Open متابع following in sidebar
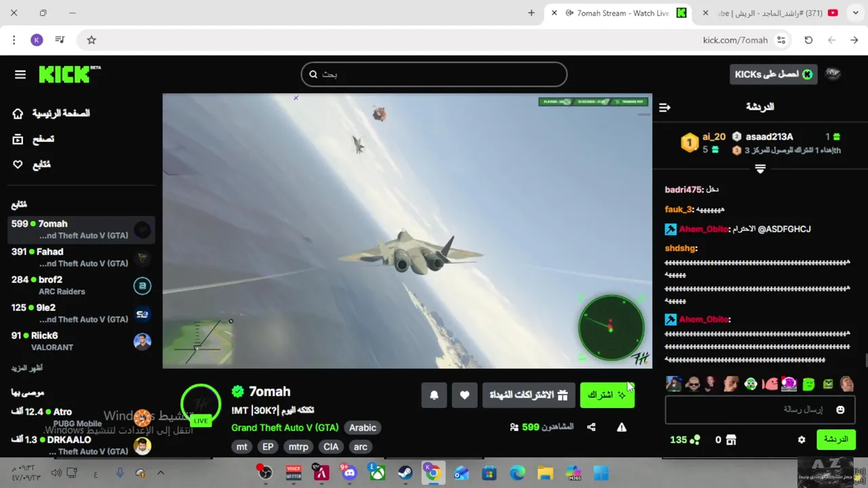Viewport: 868px width, 488px height. pyautogui.click(x=31, y=165)
